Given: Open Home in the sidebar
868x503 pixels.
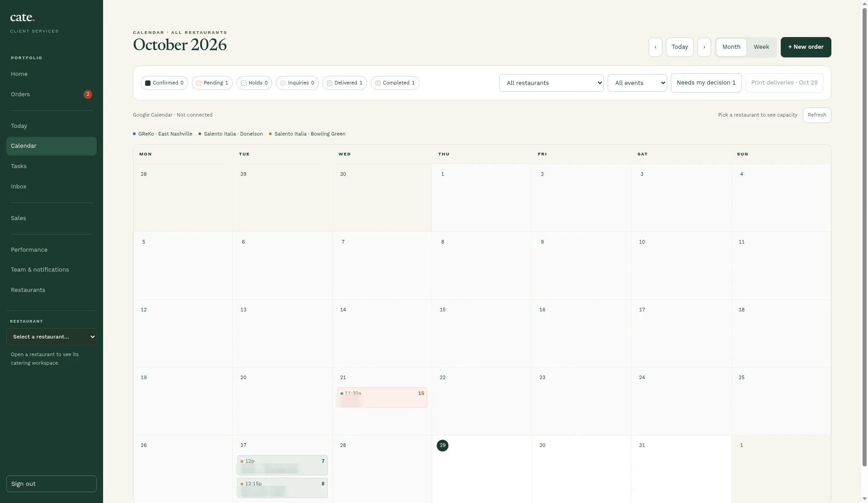Looking at the screenshot, I should click(x=52, y=74).
